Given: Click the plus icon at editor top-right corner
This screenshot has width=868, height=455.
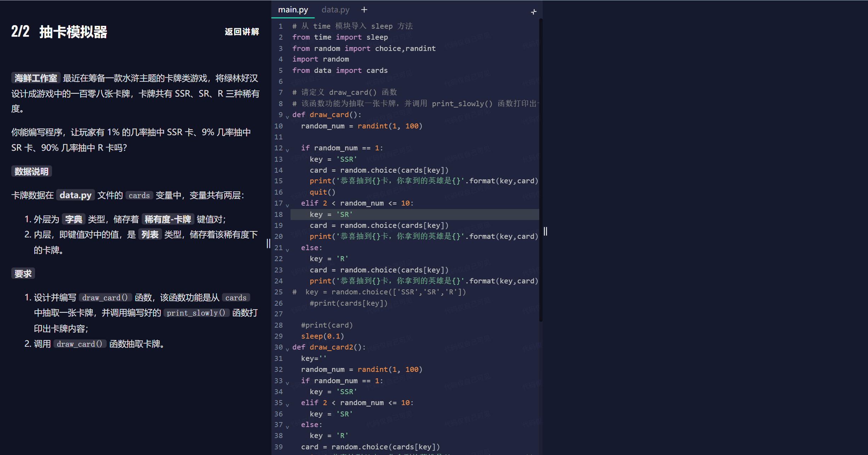Looking at the screenshot, I should [x=534, y=12].
